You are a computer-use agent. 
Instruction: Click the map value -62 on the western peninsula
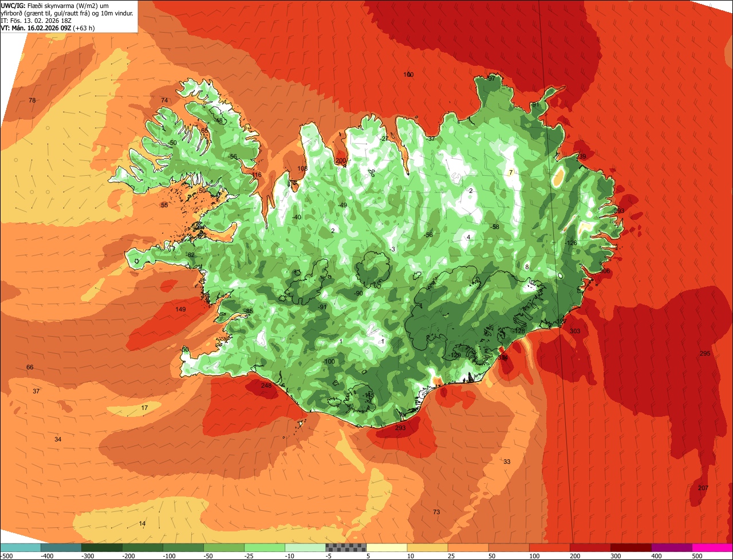tap(190, 255)
